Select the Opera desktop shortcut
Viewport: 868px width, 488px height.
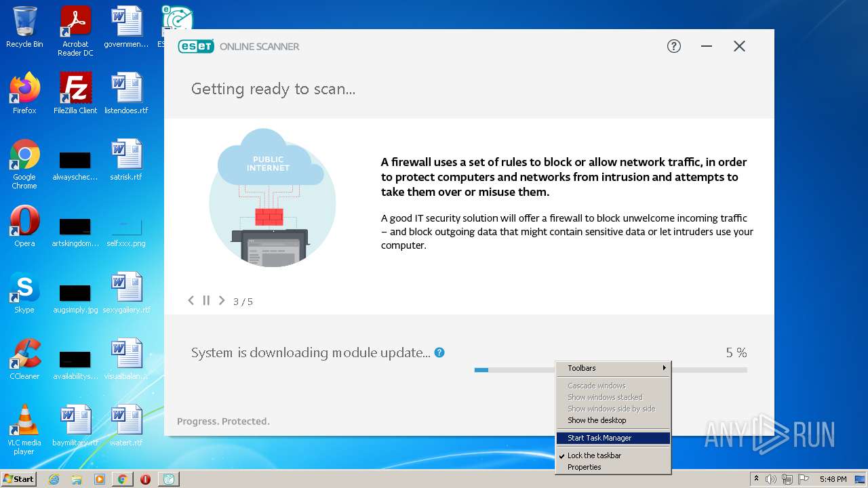click(x=24, y=226)
